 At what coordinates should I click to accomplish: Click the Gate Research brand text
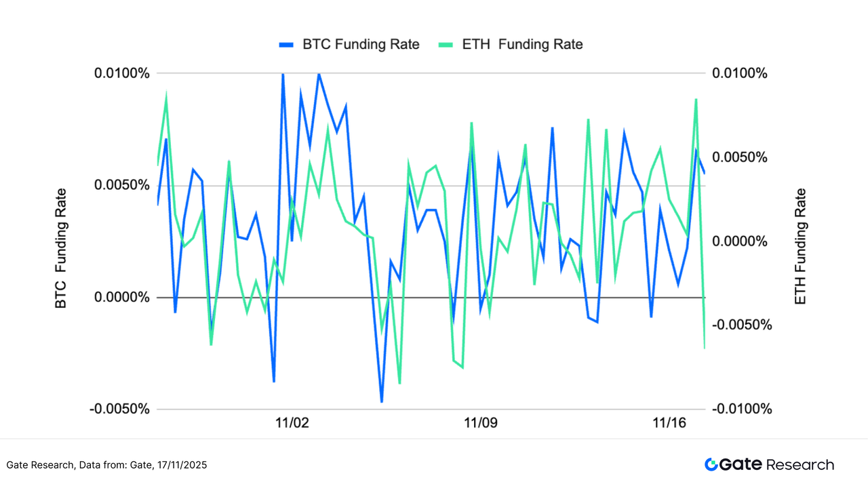(776, 465)
